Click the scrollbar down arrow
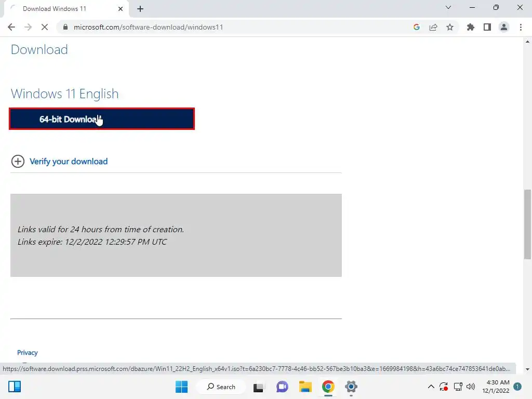532x399 pixels. click(528, 369)
